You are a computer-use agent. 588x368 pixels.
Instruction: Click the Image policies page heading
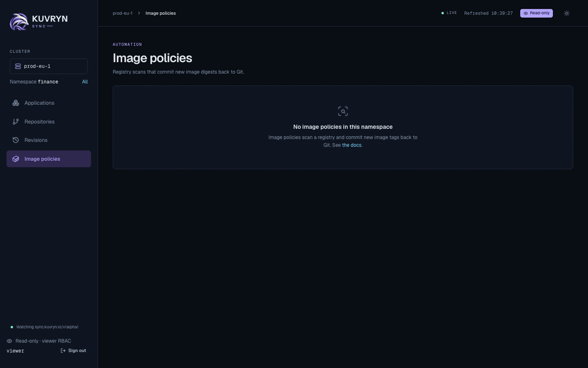[x=152, y=58]
